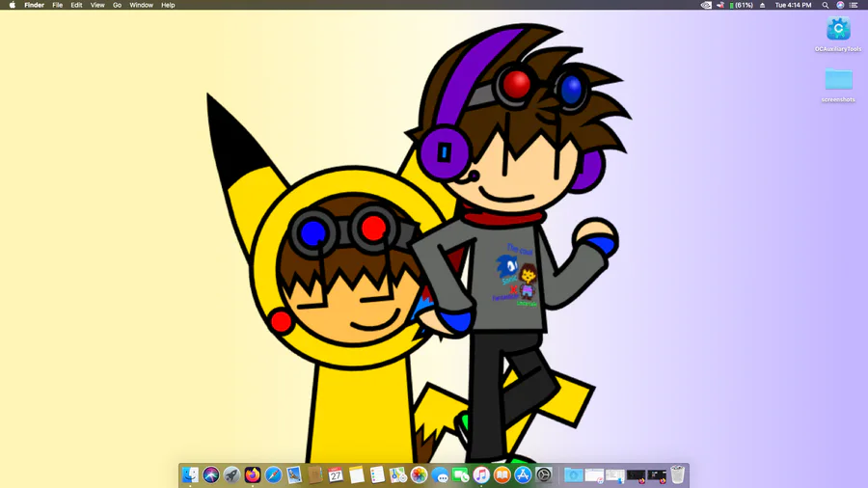
Task: Click the Tue 4:14 PM clock
Action: tap(793, 5)
